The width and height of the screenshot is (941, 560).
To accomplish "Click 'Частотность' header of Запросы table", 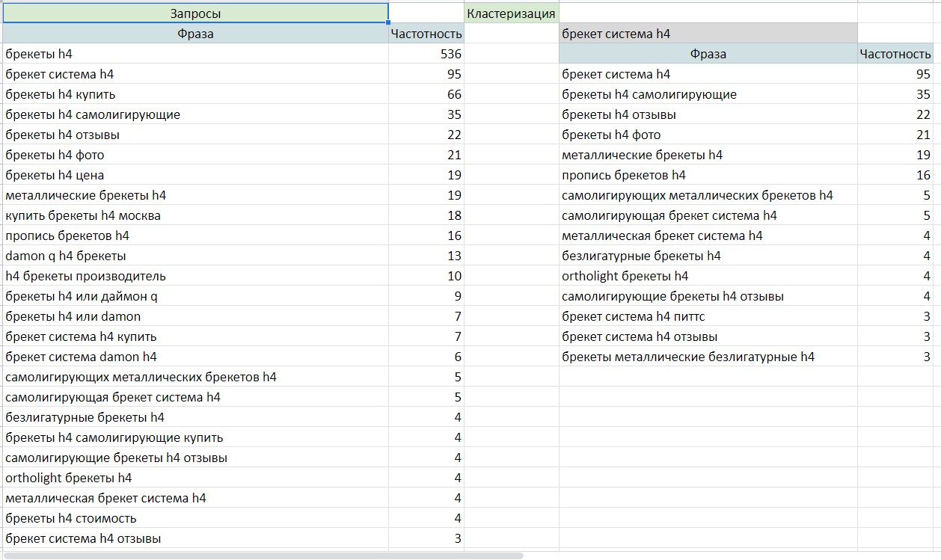I will click(x=426, y=34).
